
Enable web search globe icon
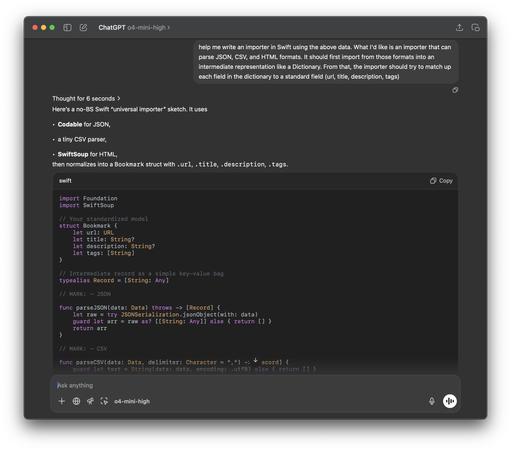point(76,401)
